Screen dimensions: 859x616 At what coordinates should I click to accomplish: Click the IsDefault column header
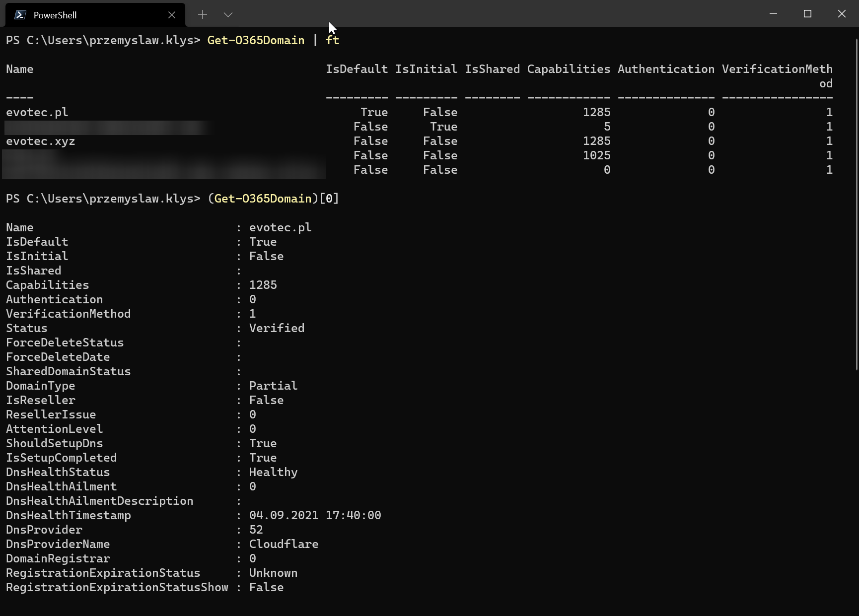(x=357, y=69)
